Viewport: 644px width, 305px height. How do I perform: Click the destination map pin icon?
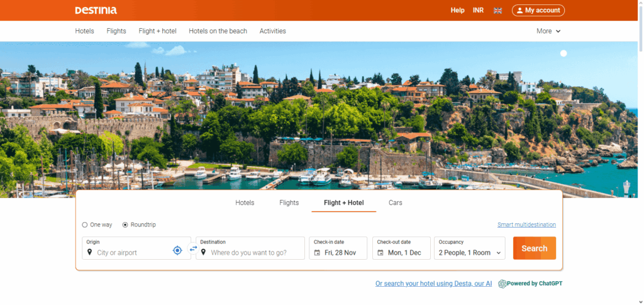tap(203, 253)
